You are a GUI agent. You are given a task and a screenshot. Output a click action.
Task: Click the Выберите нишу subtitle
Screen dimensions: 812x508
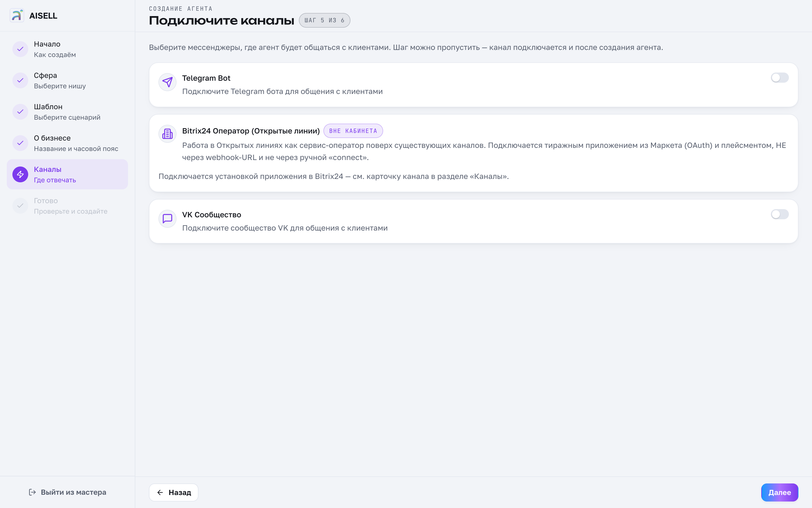pos(60,86)
